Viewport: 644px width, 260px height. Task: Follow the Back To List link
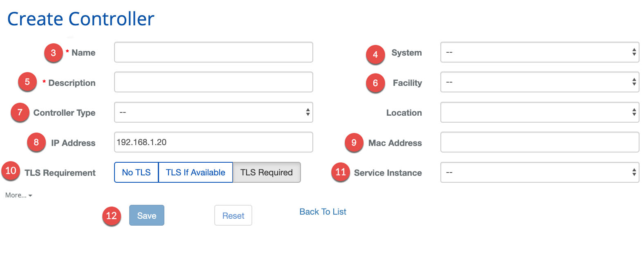point(323,212)
